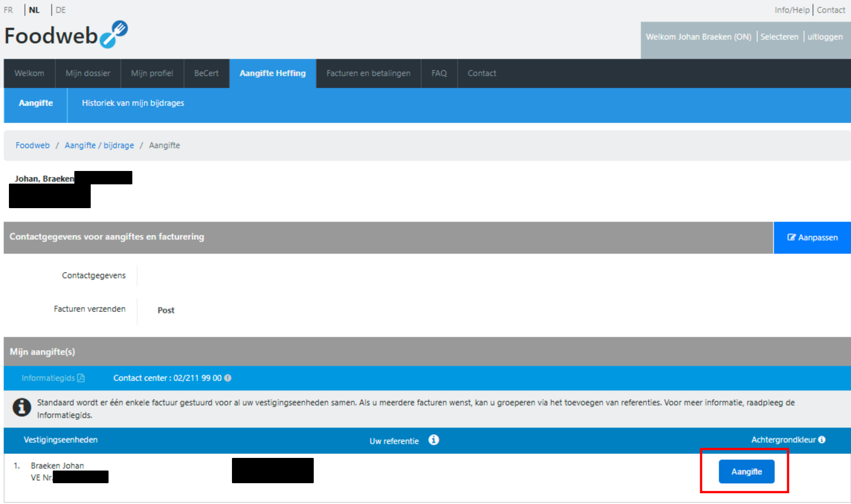Click the uitloggen link

tap(825, 37)
